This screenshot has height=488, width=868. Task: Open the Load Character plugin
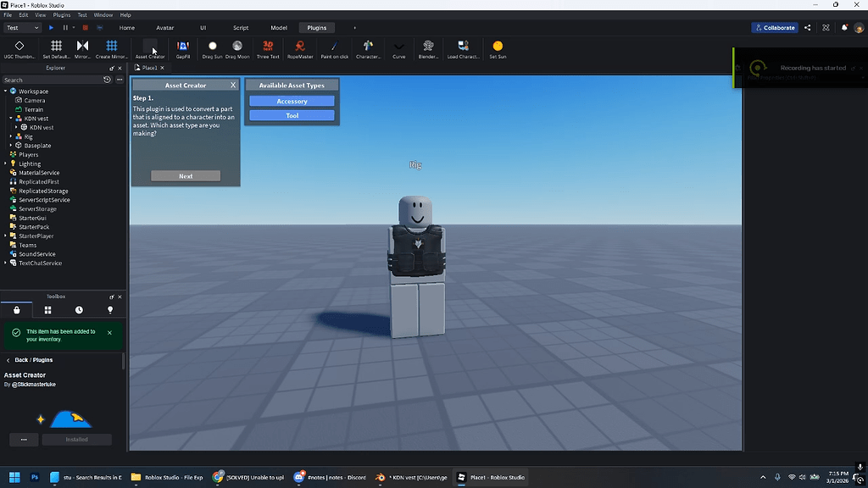[x=464, y=48]
